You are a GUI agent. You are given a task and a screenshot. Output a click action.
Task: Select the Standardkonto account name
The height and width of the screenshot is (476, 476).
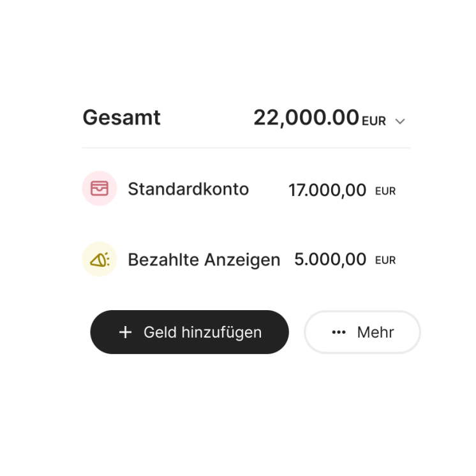(188, 189)
